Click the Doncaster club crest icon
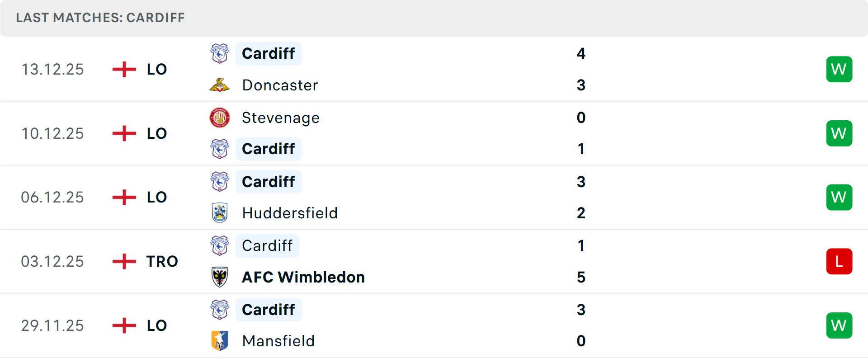 [220, 85]
